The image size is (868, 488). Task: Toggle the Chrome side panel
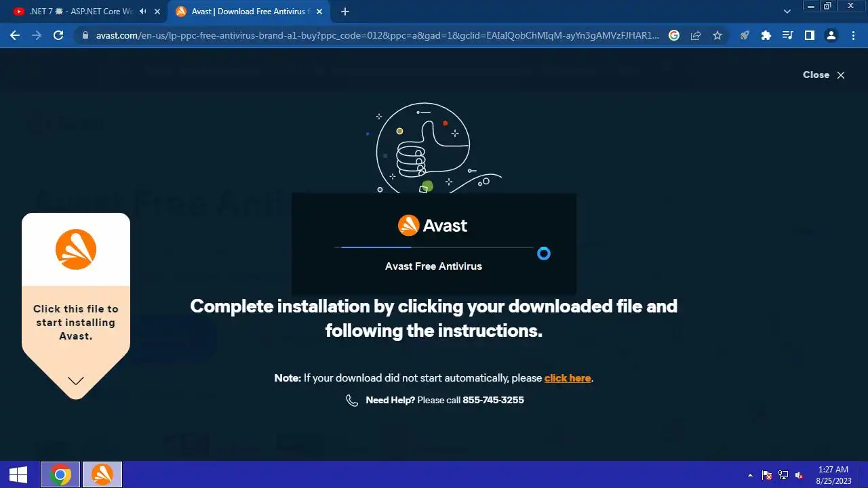click(x=809, y=36)
